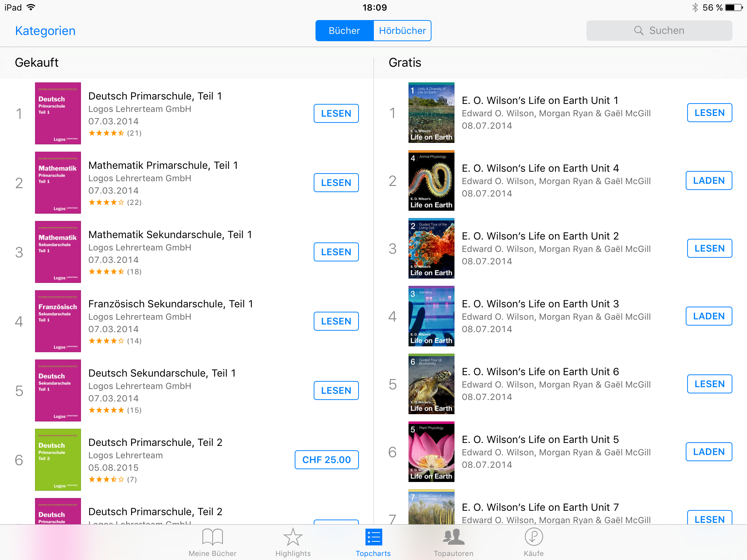
Task: Open the Französisch Sekundarschule Teil 1 cover
Action: pyautogui.click(x=58, y=321)
